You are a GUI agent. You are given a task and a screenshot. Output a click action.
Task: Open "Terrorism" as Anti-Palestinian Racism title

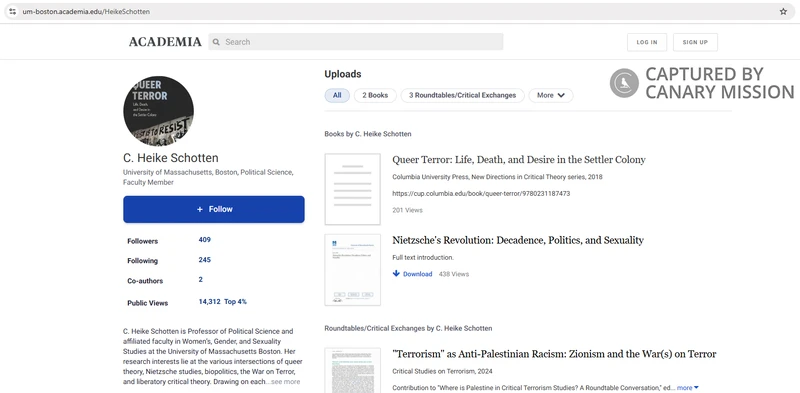point(554,354)
